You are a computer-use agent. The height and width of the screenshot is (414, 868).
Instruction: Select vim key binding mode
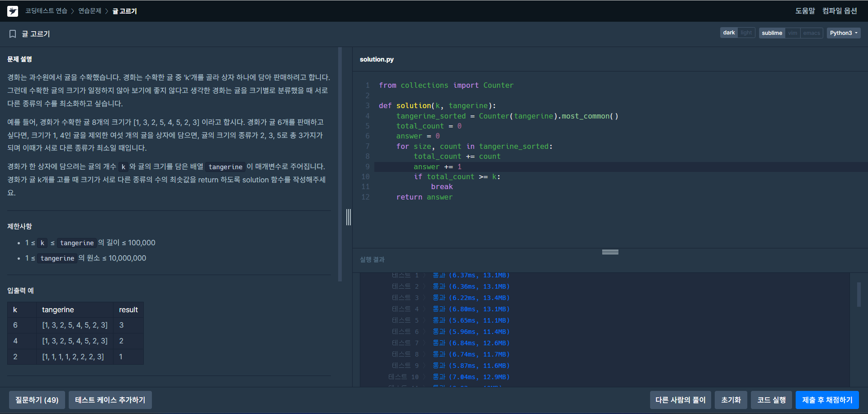(793, 33)
